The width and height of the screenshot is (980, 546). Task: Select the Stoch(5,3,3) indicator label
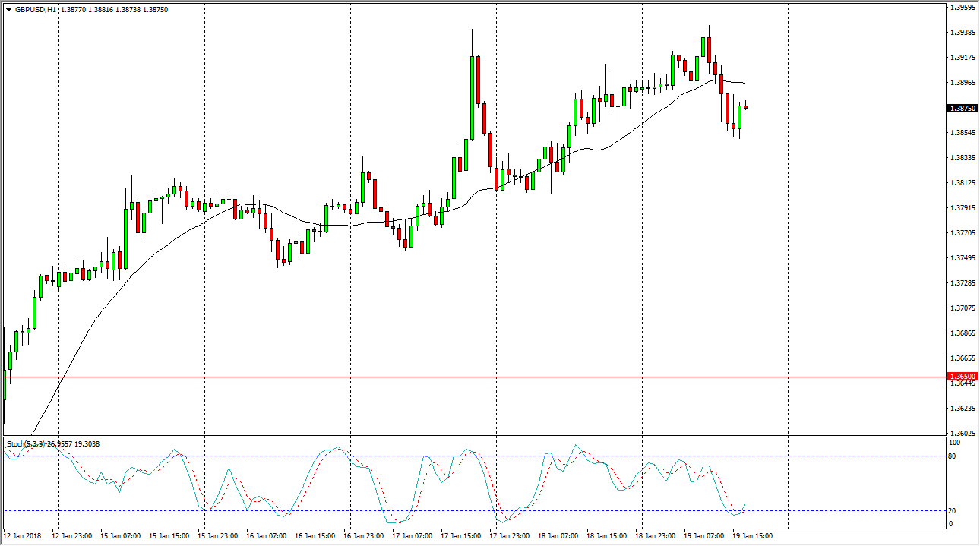click(26, 443)
